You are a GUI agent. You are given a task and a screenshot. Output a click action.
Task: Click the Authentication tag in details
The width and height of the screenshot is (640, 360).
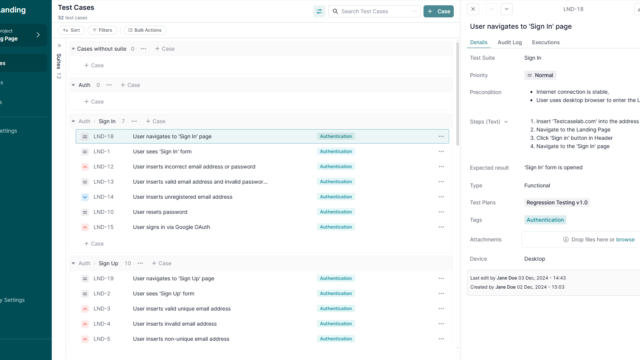(x=545, y=220)
